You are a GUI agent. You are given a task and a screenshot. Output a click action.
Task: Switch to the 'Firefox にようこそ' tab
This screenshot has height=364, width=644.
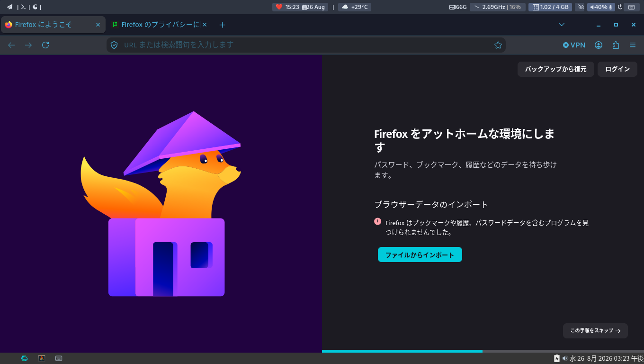(53, 25)
